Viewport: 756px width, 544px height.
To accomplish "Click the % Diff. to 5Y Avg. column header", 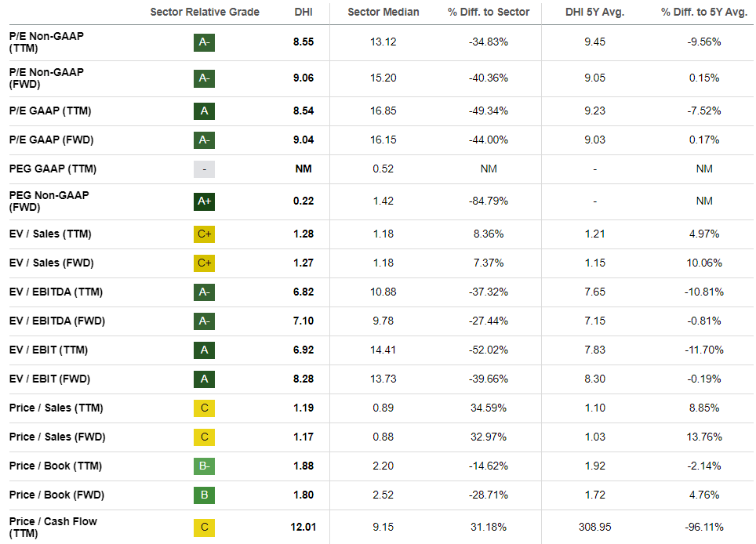I will [704, 12].
